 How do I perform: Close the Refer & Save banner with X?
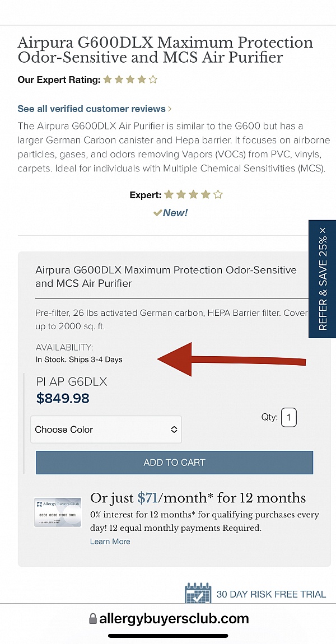coord(323,230)
